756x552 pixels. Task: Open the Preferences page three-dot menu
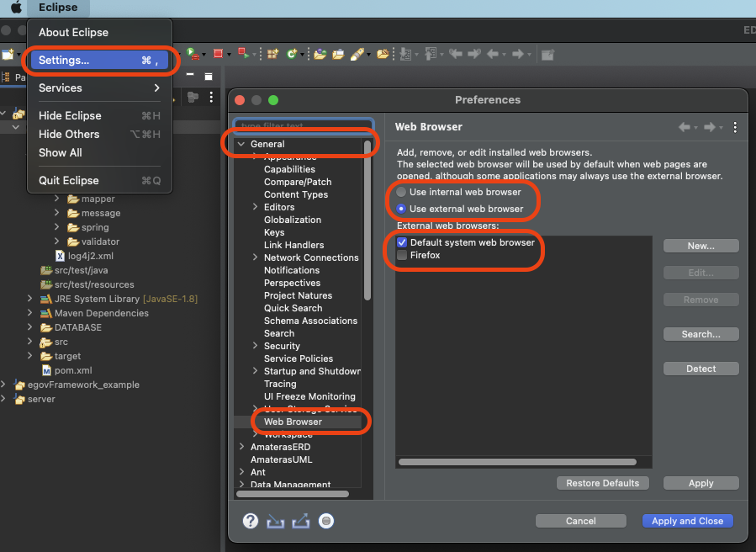pos(735,127)
